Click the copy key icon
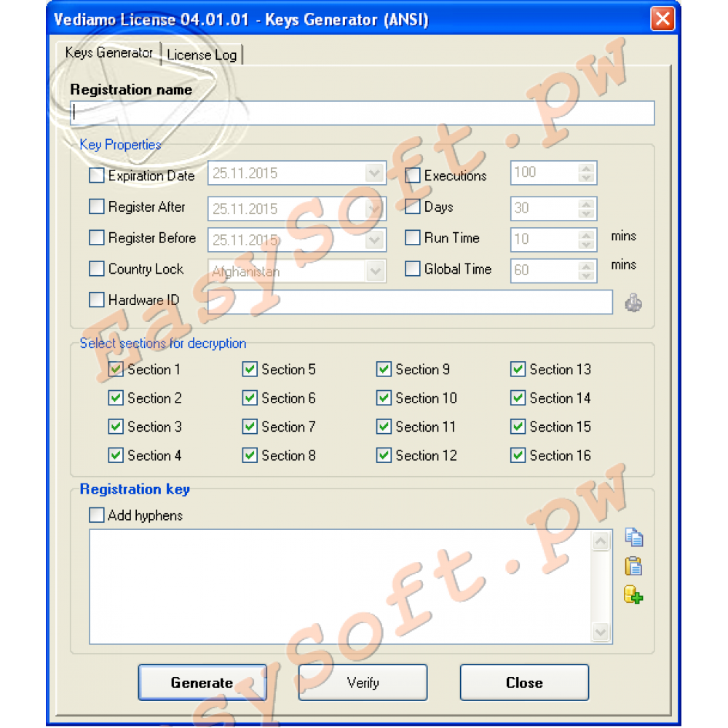This screenshot has width=728, height=728. [633, 537]
